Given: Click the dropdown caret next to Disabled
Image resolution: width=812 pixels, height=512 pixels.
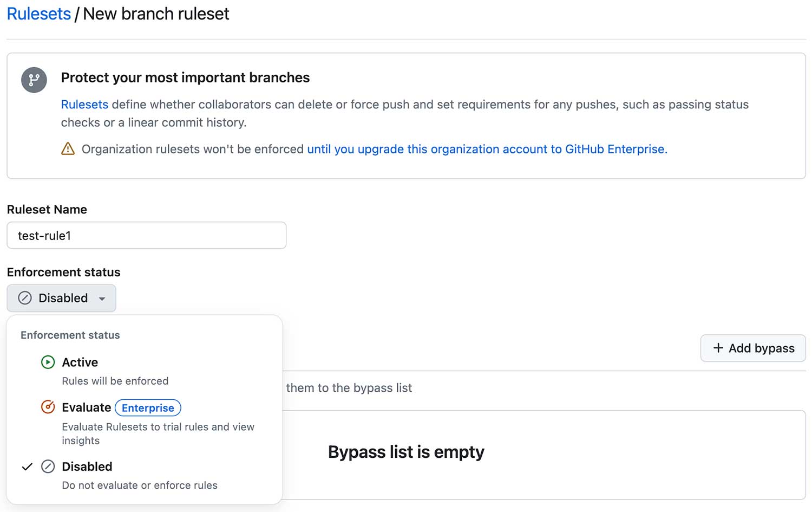Looking at the screenshot, I should [x=102, y=299].
